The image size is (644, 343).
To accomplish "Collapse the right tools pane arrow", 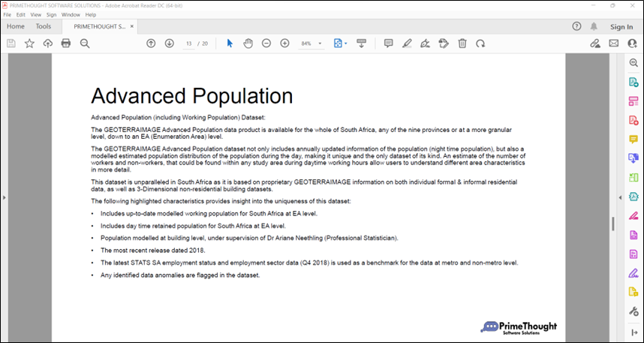I will tap(621, 197).
